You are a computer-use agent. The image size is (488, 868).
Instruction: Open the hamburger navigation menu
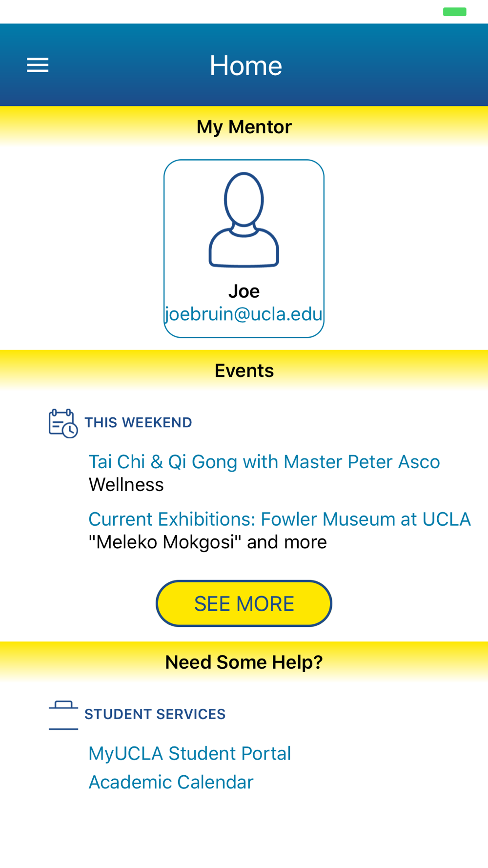pyautogui.click(x=38, y=65)
